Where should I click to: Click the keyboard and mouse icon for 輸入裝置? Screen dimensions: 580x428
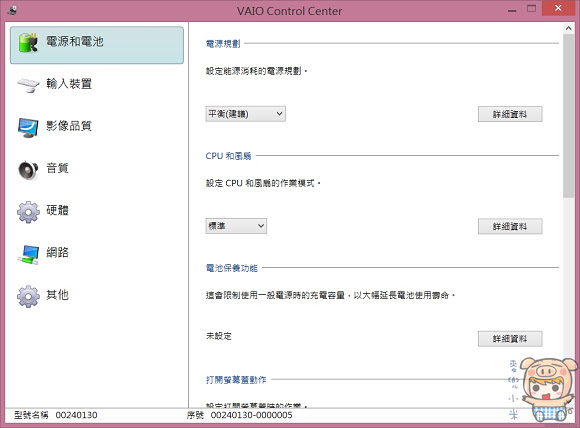coord(28,85)
